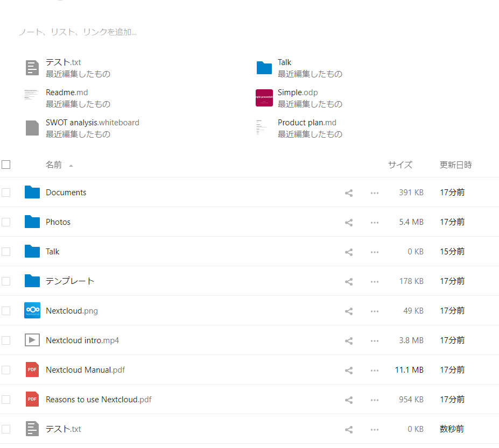
Task: Share the Nextcloud Manual.pdf file
Action: point(349,370)
